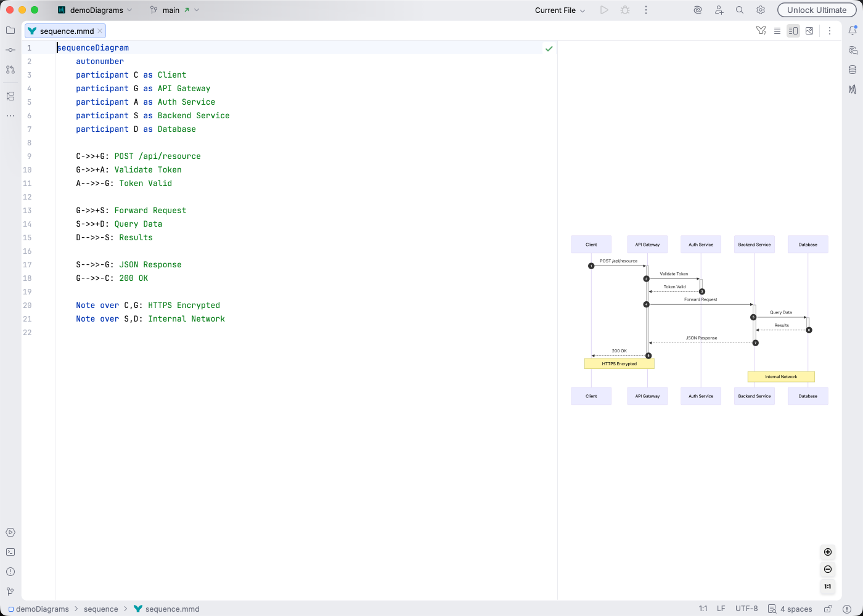Open the Commit tool window on left sidebar
The height and width of the screenshot is (616, 863).
point(10,50)
